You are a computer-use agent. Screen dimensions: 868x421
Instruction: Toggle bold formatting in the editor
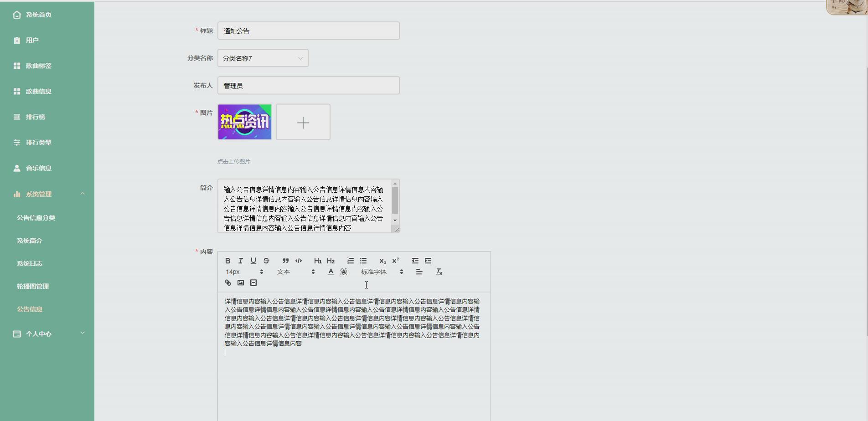(227, 261)
